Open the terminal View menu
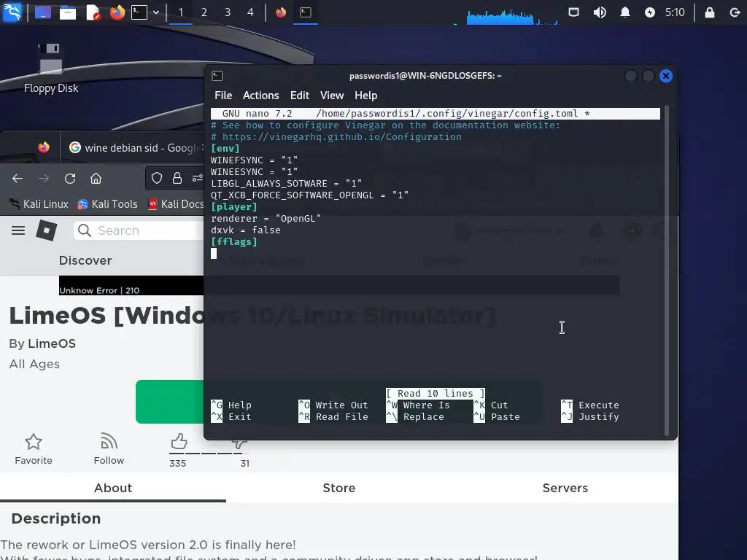Image resolution: width=747 pixels, height=560 pixels. (332, 96)
